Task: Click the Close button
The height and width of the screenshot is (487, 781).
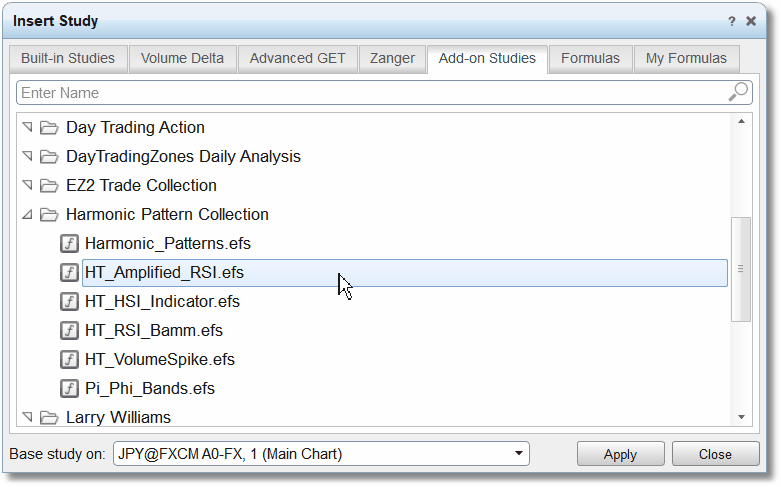Action: pyautogui.click(x=715, y=454)
